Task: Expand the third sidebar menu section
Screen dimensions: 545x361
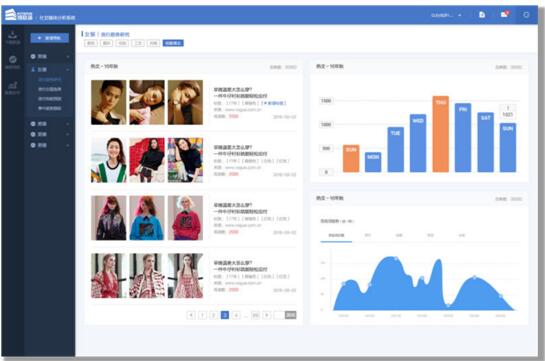Action: click(50, 124)
